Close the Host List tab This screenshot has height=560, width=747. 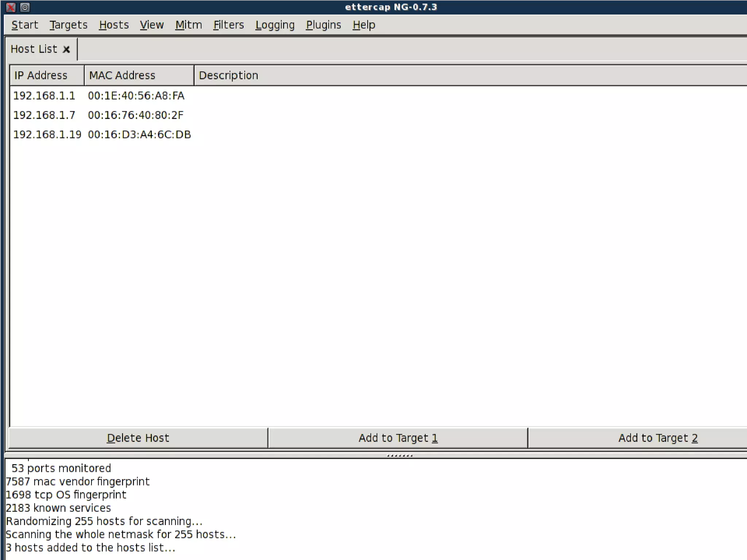tap(66, 50)
